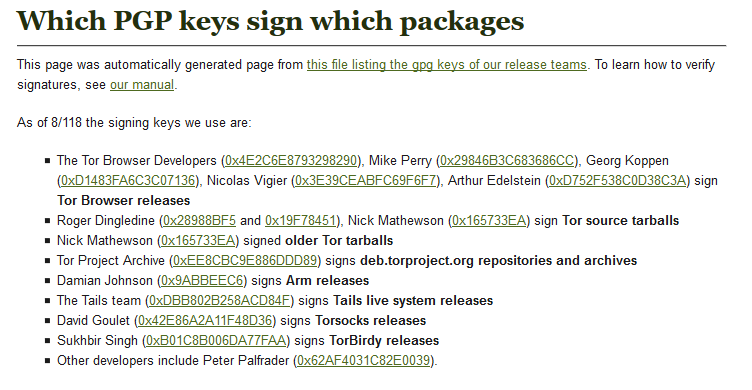Open the Tails team key 0xDBB802B258ACD84F
This screenshot has height=390, width=752.
click(x=219, y=301)
